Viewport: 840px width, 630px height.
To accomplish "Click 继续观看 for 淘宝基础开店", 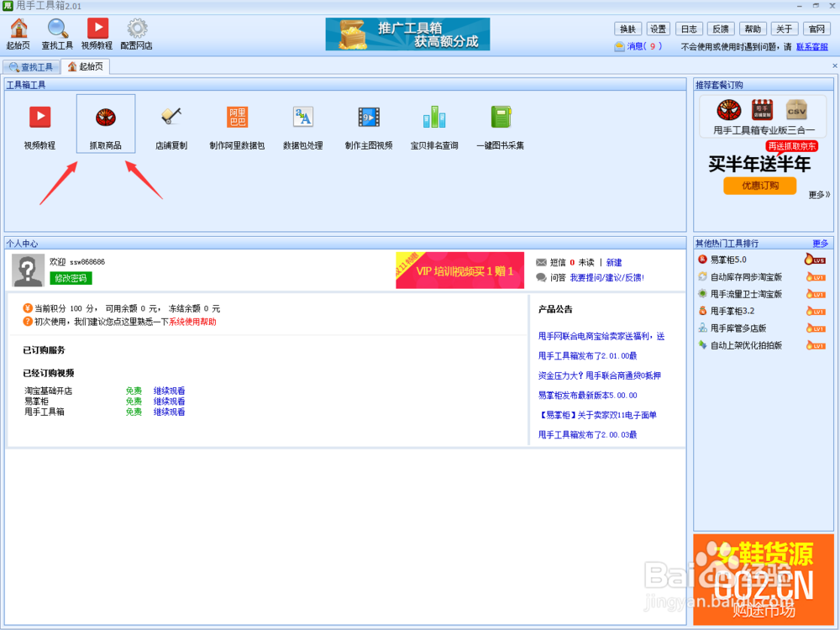I will (170, 391).
